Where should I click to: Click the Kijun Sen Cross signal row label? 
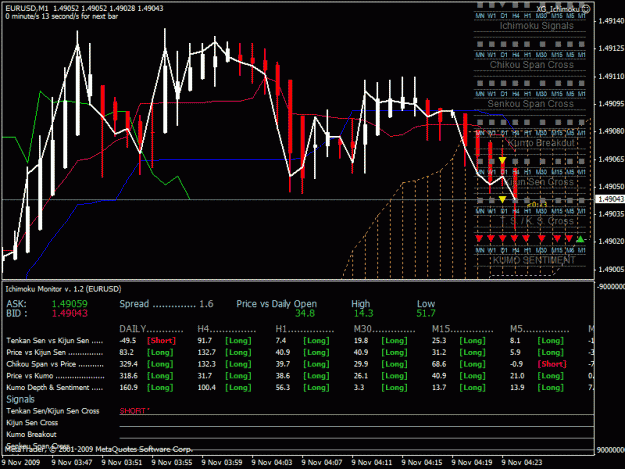tap(32, 423)
